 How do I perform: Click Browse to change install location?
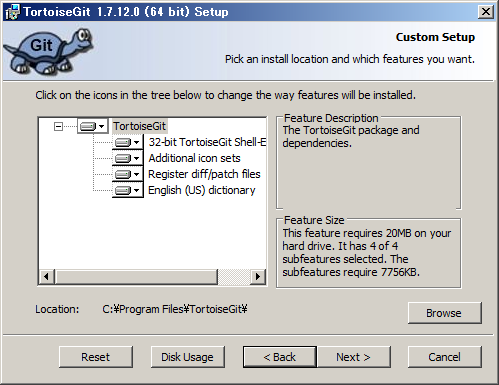point(445,313)
